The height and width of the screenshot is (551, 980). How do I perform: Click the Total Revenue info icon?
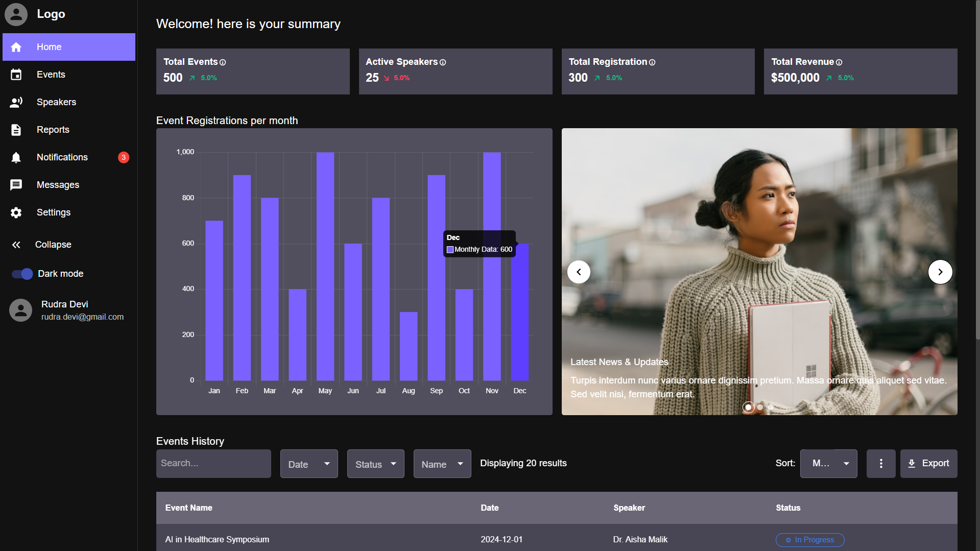tap(839, 62)
